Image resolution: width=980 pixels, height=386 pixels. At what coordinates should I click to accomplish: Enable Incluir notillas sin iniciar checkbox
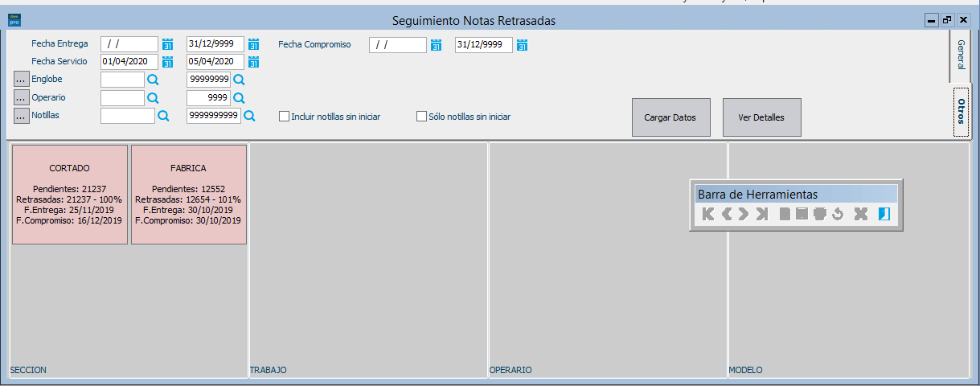[284, 117]
